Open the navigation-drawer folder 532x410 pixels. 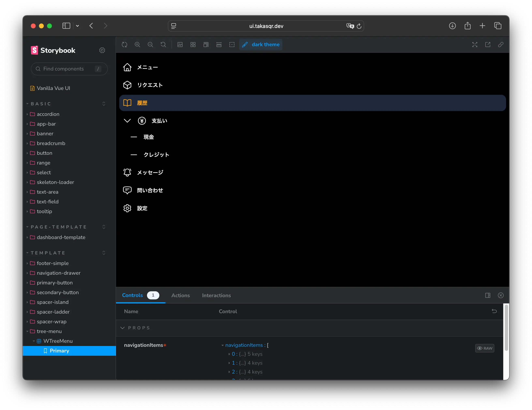point(58,273)
